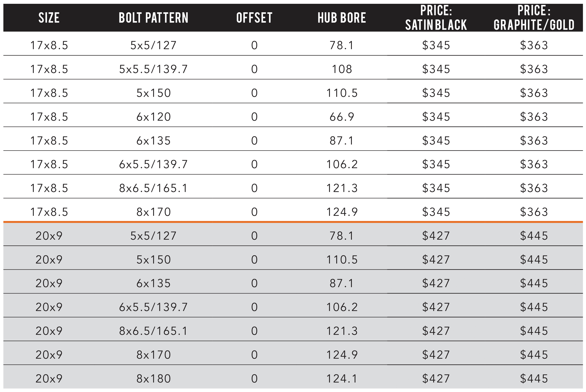Select the 8x180 bolt pattern cell
Image resolution: width=586 pixels, height=392 pixels.
[153, 379]
